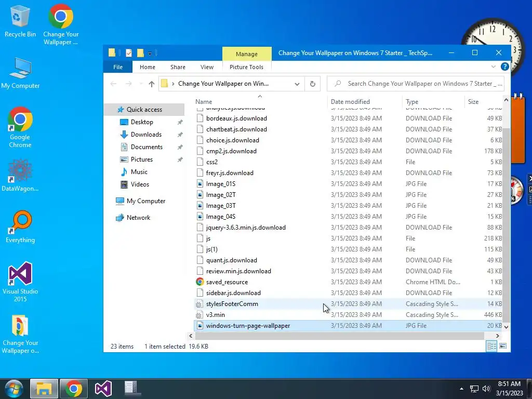The width and height of the screenshot is (532, 399).
Task: Go up one folder level arrow
Action: (151, 84)
